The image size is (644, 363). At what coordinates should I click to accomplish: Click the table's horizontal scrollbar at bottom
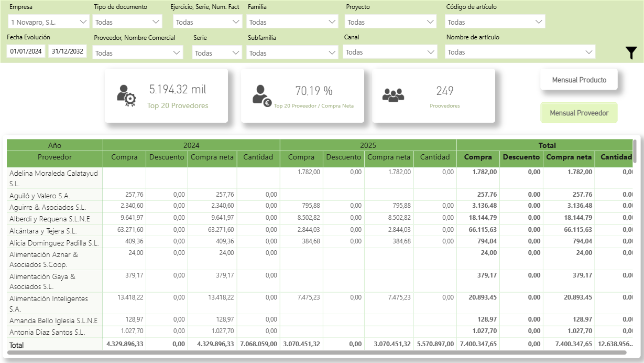tap(314, 353)
